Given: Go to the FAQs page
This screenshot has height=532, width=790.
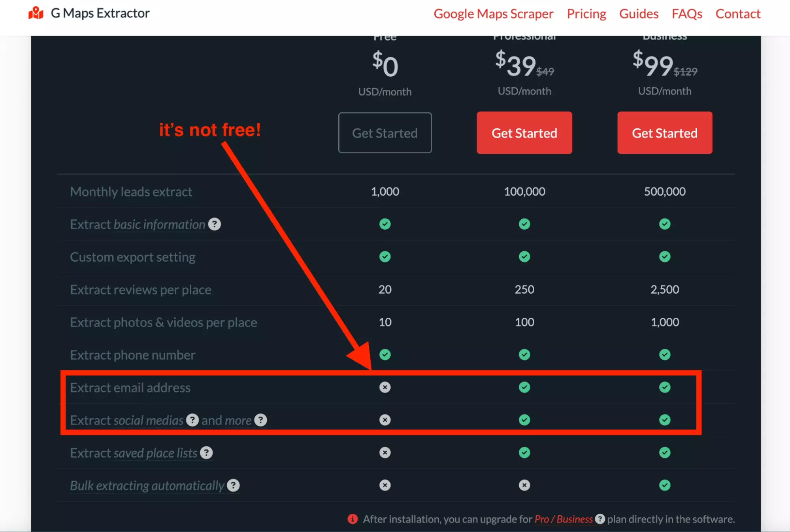Looking at the screenshot, I should (x=687, y=14).
